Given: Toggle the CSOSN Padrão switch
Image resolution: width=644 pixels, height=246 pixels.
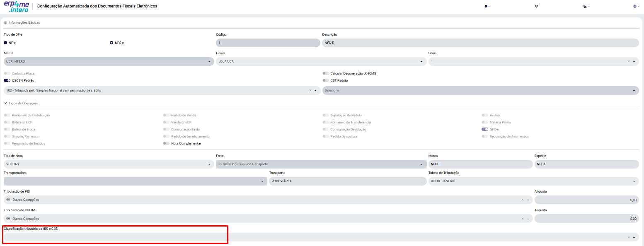Looking at the screenshot, I should click(x=7, y=80).
